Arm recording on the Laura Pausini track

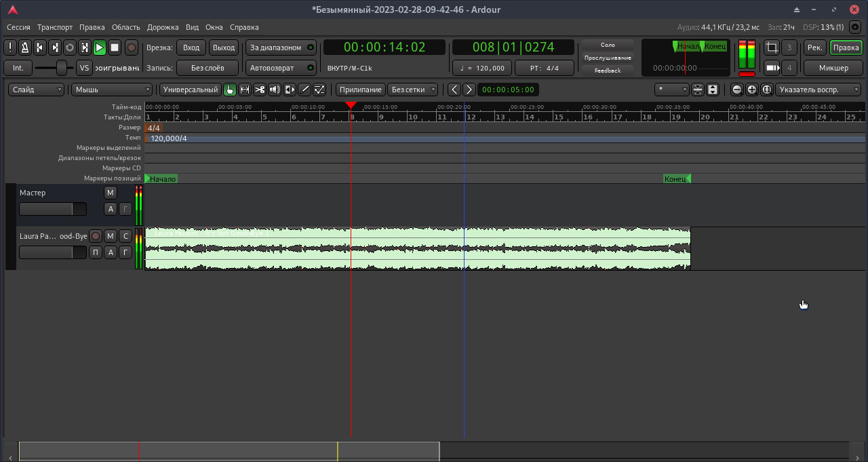[96, 236]
